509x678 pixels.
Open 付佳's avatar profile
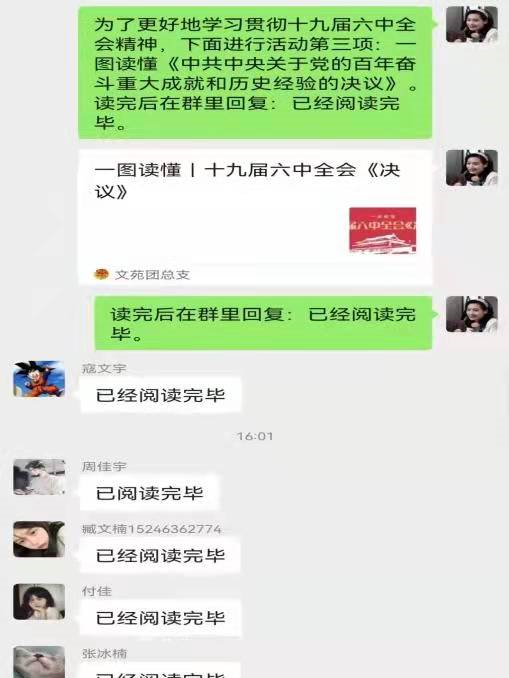point(39,601)
